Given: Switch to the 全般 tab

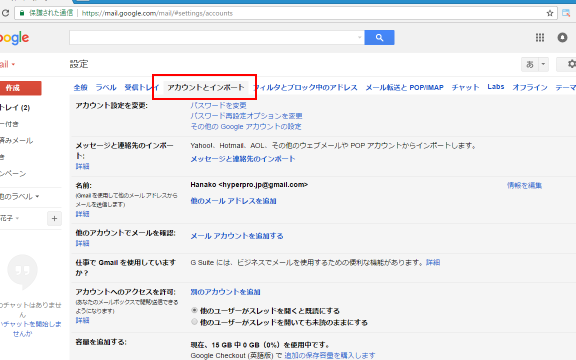Looking at the screenshot, I should pyautogui.click(x=80, y=87).
